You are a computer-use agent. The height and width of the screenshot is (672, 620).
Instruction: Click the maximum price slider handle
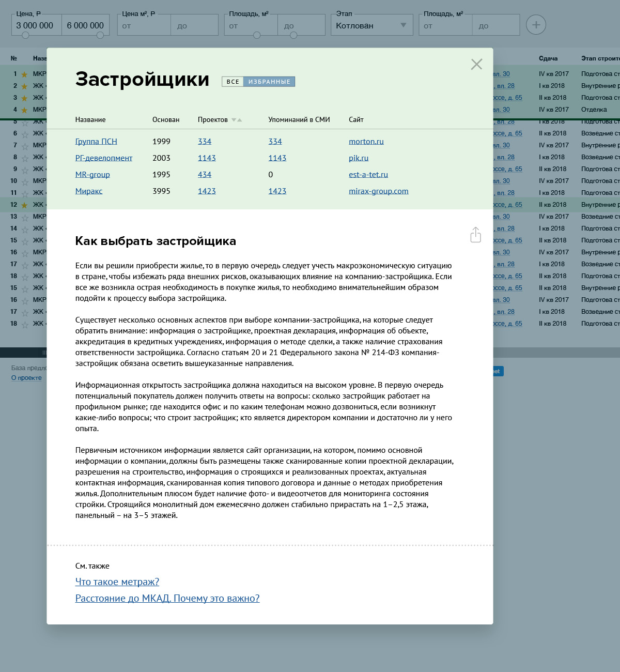click(100, 35)
